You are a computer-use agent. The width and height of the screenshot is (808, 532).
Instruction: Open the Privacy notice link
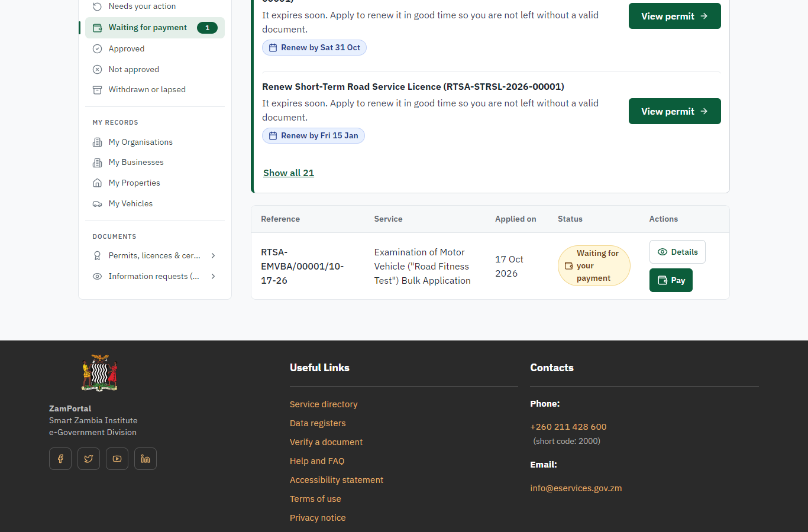click(x=318, y=518)
